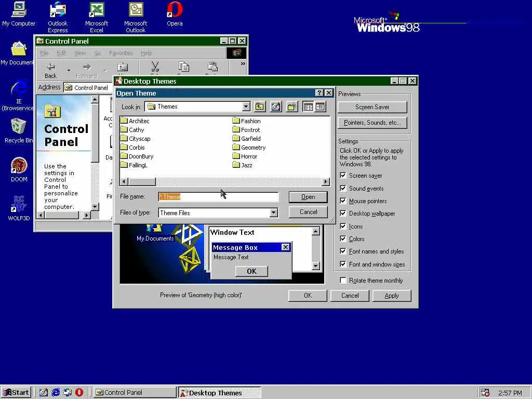532x399 pixels.
Task: Click Show Desktop quick launch icon
Action: coord(44,392)
